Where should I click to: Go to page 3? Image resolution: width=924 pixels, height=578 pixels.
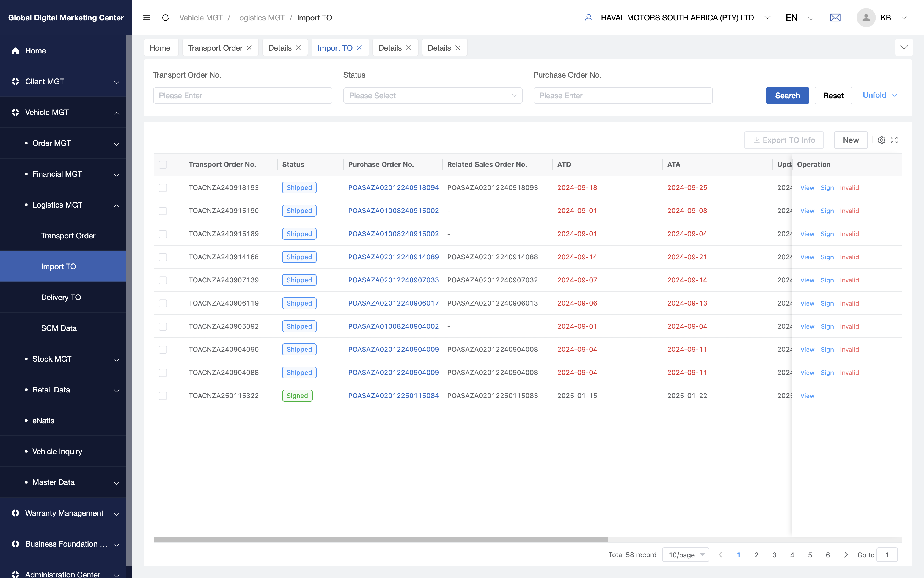coord(774,555)
